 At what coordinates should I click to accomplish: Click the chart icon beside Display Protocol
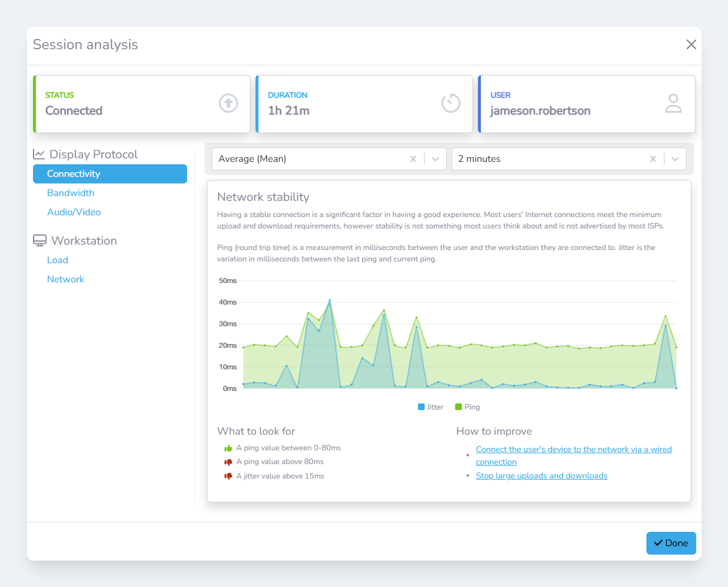[39, 154]
